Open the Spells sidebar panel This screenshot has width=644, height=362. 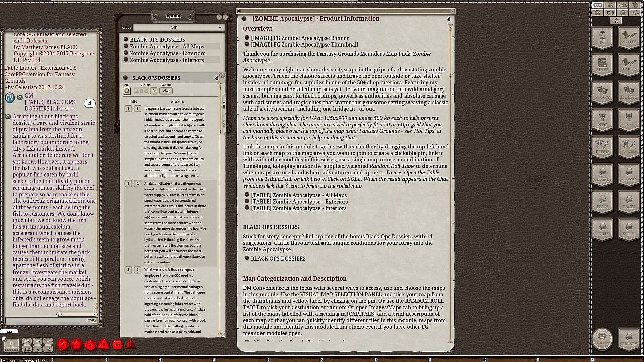pyautogui.click(x=628, y=228)
